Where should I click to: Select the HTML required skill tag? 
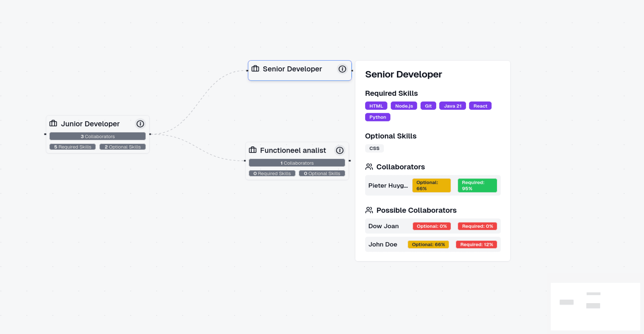pyautogui.click(x=376, y=106)
